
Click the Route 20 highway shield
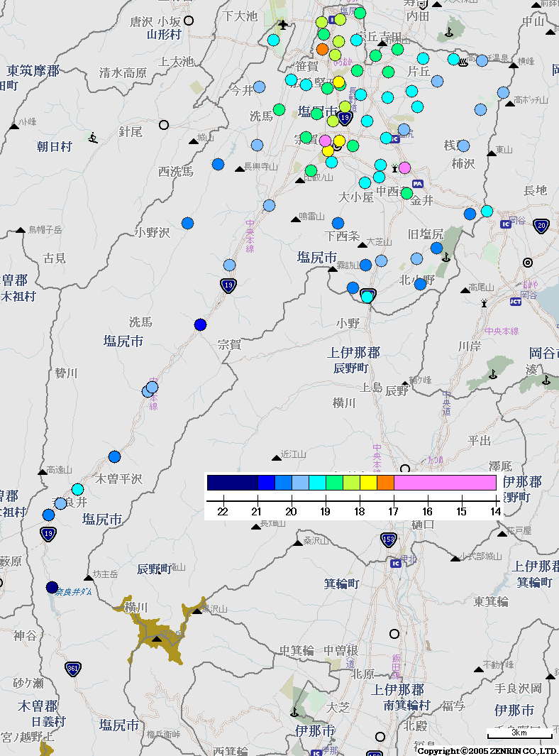[x=541, y=226]
